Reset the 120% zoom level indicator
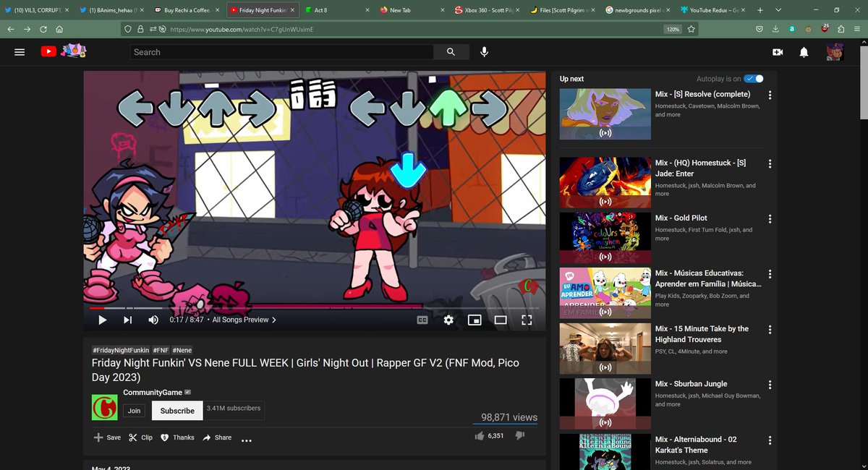The image size is (868, 470). [x=673, y=30]
